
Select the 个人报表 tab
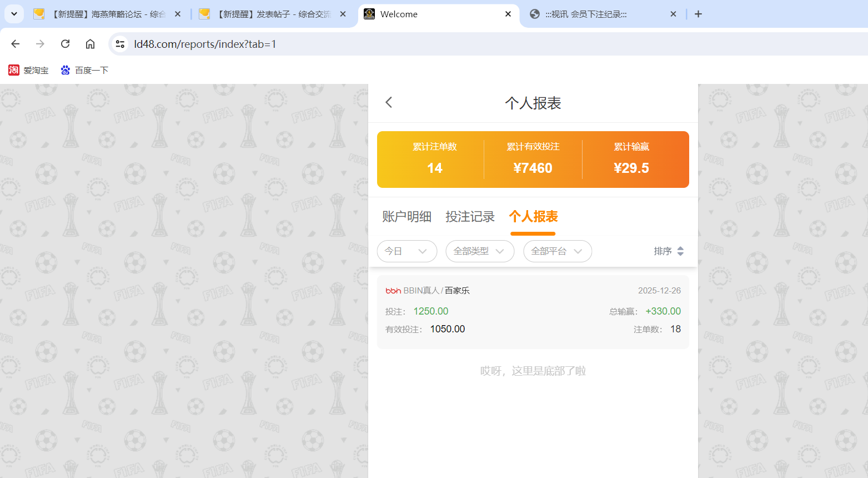click(x=533, y=217)
